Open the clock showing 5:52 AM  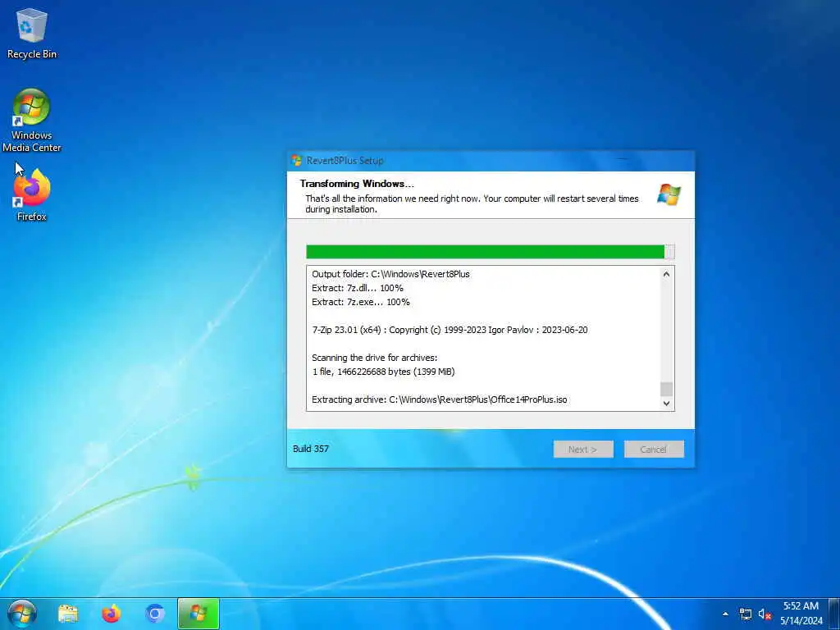(x=801, y=606)
